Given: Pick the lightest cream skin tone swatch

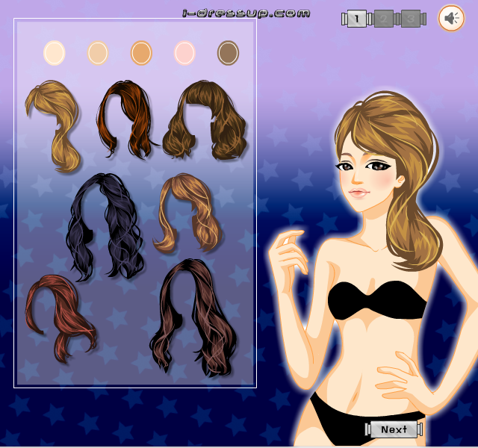Looking at the screenshot, I should click(55, 53).
